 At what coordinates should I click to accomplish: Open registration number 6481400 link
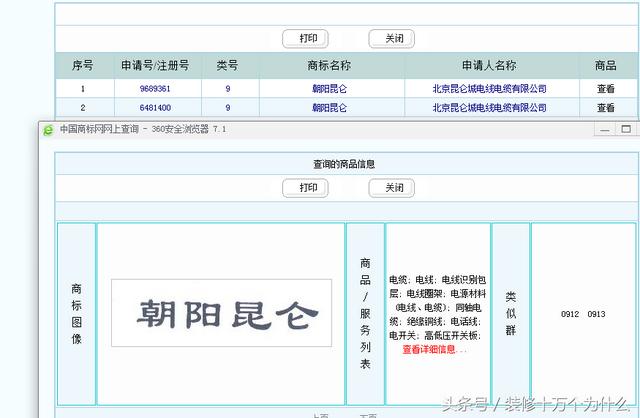click(x=155, y=108)
